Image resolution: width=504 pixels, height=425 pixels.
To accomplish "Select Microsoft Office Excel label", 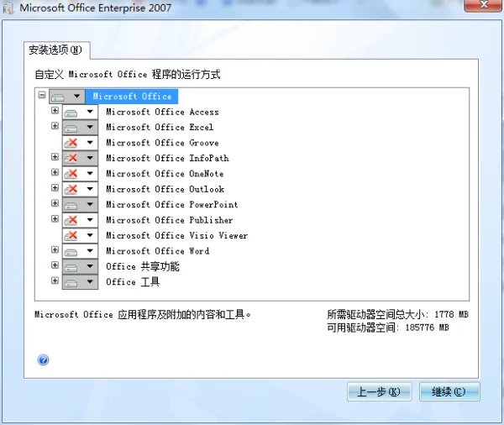I will click(160, 128).
